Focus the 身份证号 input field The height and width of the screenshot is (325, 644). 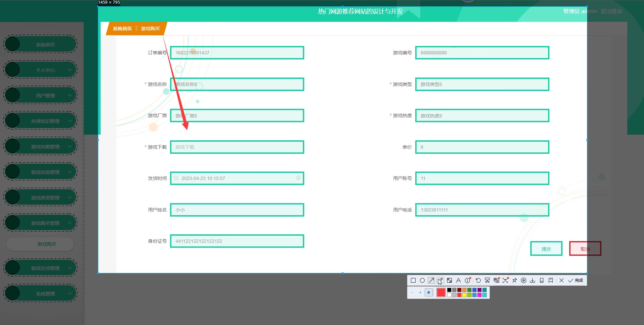tap(237, 241)
